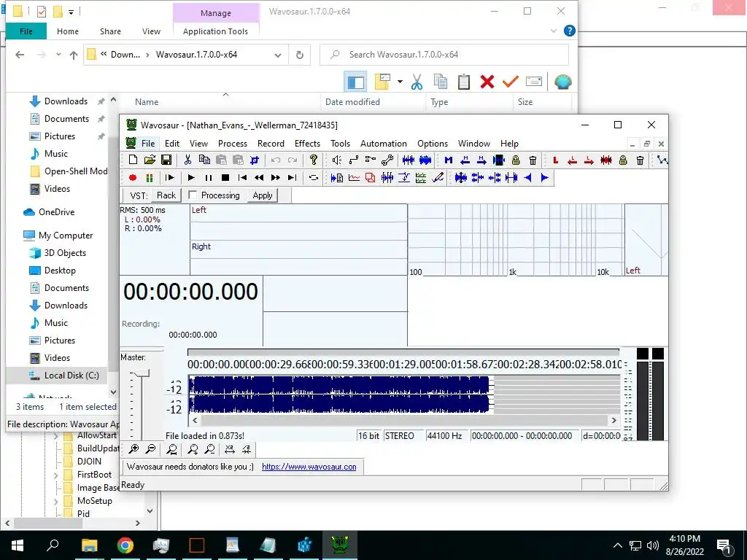This screenshot has height=560, width=747.
Task: Play the audio with the Play button
Action: click(x=191, y=178)
